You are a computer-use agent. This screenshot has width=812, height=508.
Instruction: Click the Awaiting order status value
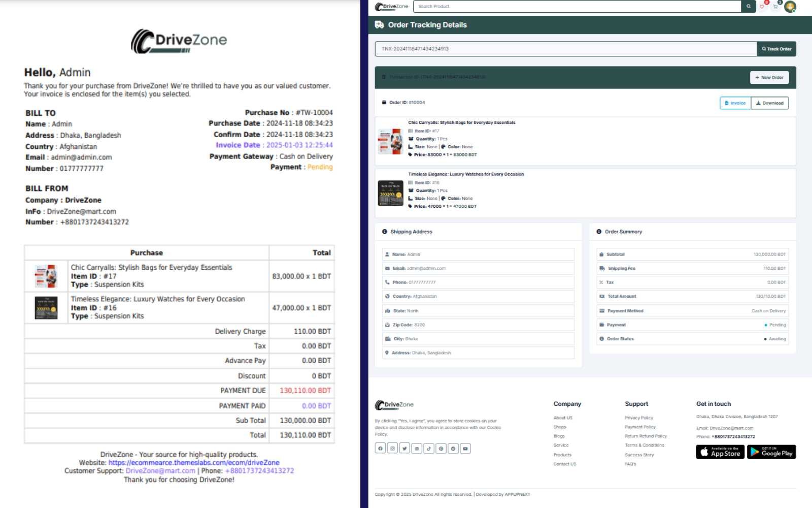tap(777, 339)
